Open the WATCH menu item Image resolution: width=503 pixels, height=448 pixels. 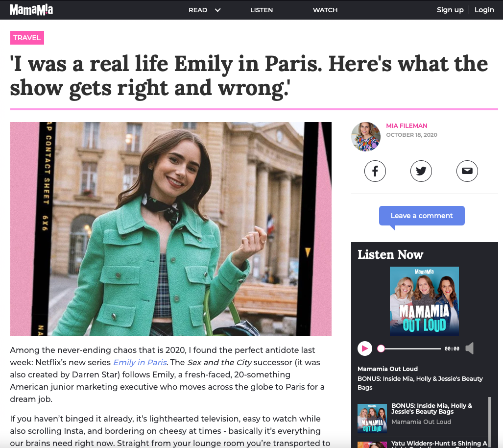(325, 10)
